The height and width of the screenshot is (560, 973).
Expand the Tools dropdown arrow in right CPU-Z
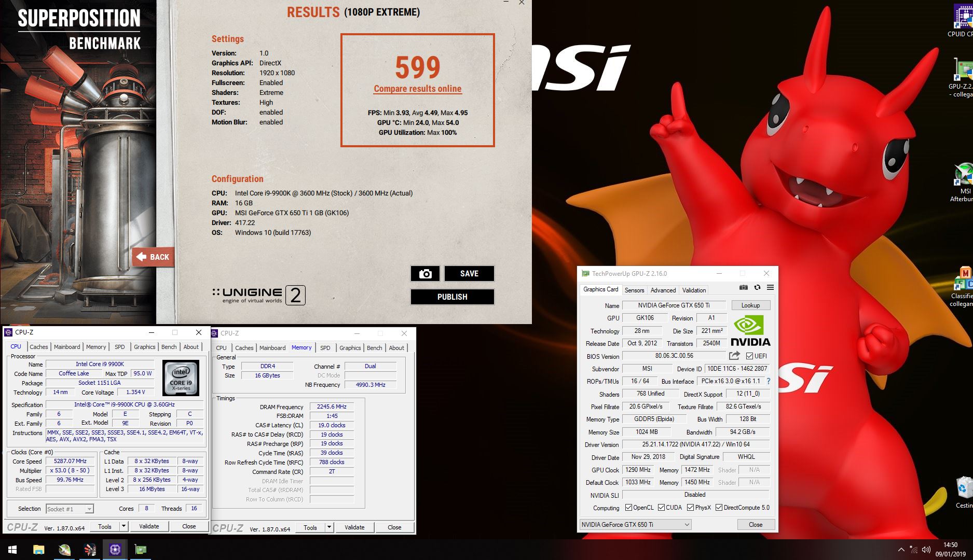(329, 527)
